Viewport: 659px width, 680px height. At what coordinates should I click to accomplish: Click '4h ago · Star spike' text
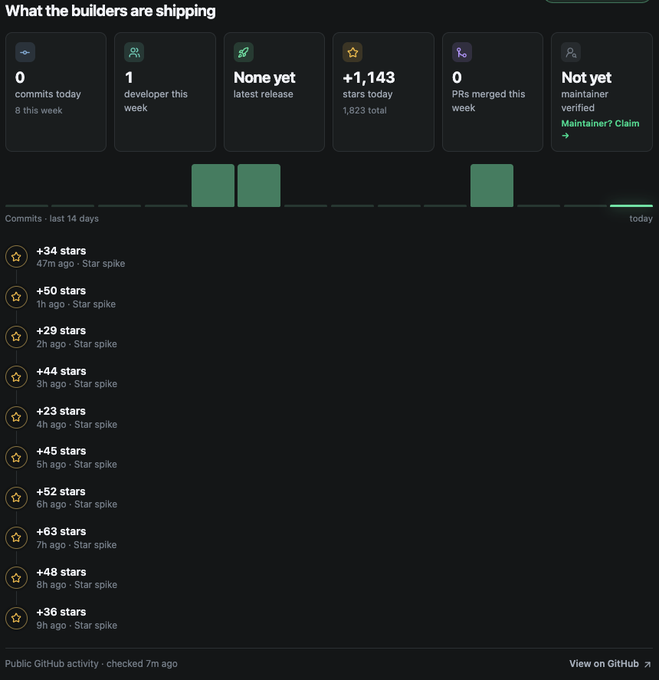(77, 425)
